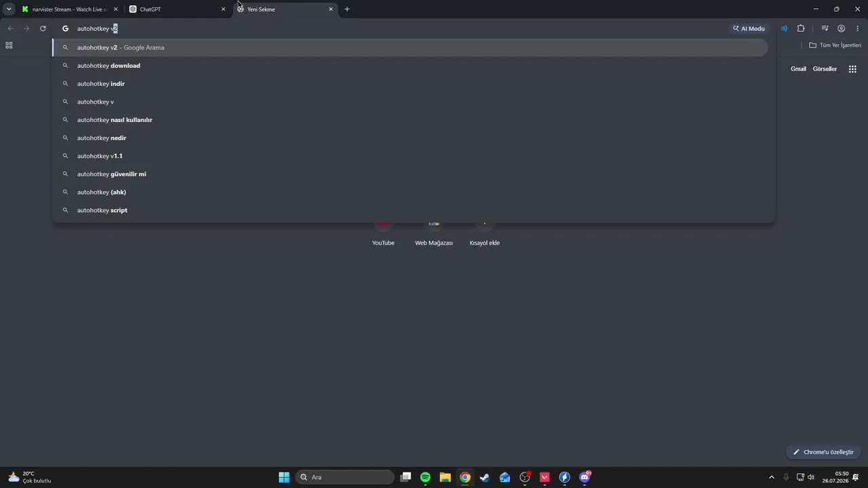Open the network status tray icon
Screen dimensions: 868x488
coord(800,477)
